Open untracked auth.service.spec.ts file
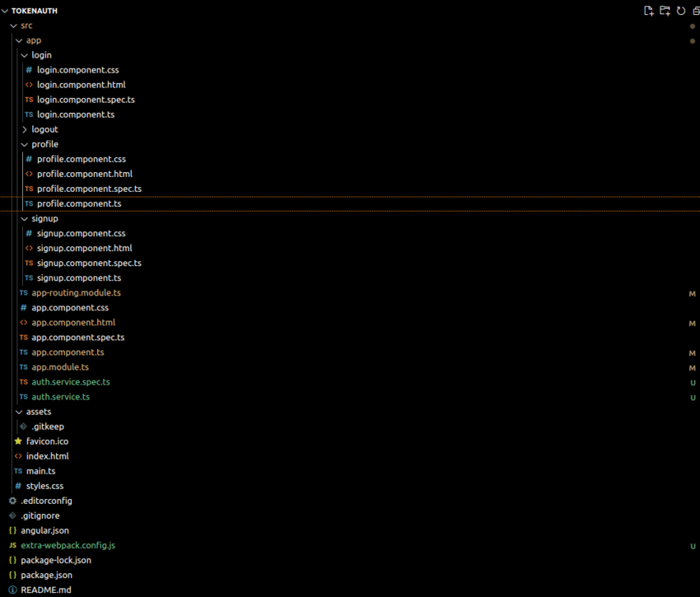Image resolution: width=700 pixels, height=597 pixels. [x=71, y=382]
